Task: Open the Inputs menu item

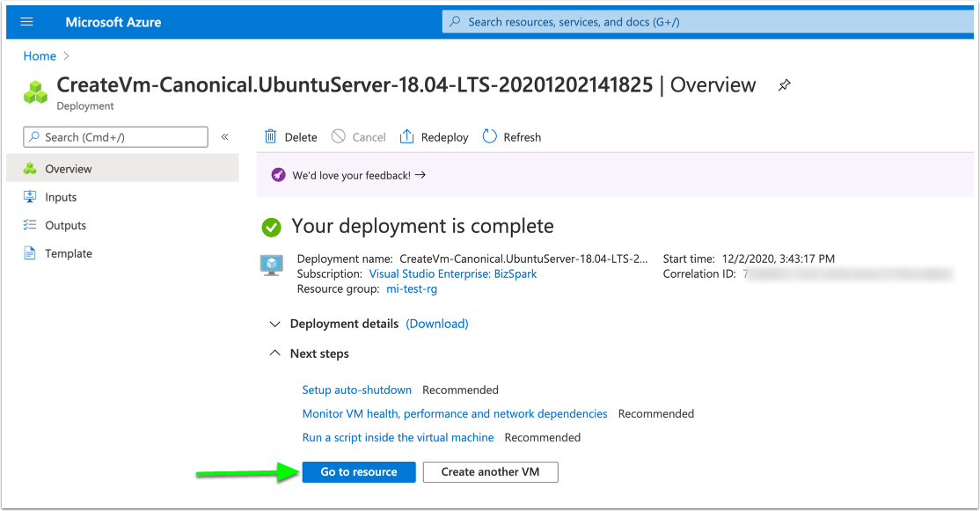Action: coord(61,197)
